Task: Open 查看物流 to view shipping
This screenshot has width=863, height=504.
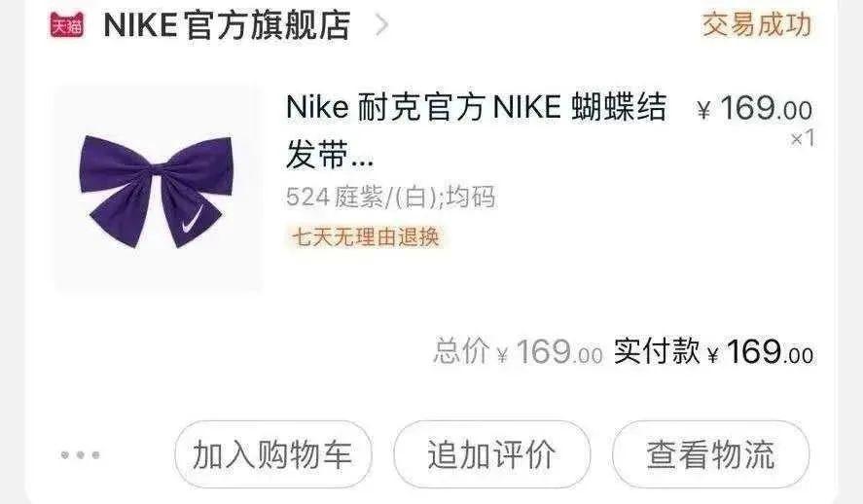Action: point(710,454)
